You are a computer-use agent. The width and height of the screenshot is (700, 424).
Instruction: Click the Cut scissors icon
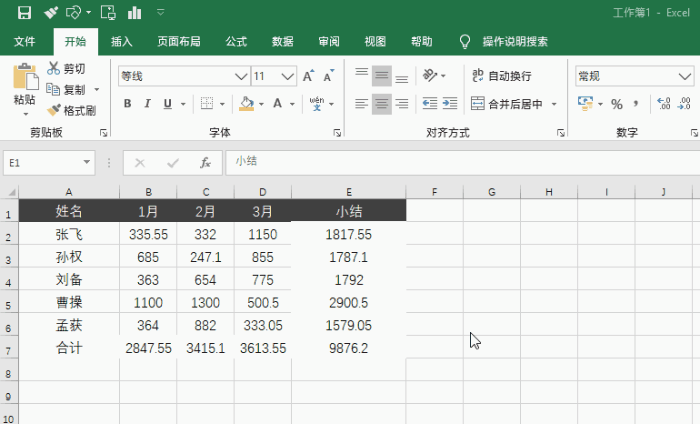[x=53, y=68]
